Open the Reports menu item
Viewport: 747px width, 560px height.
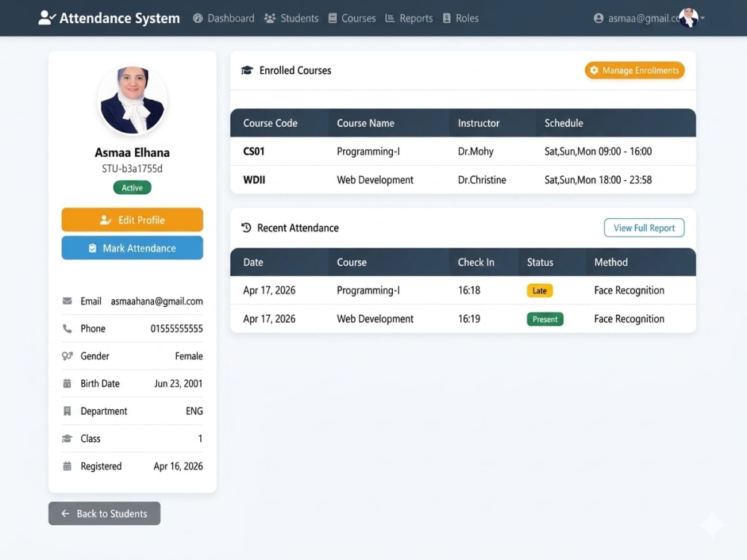pos(409,18)
